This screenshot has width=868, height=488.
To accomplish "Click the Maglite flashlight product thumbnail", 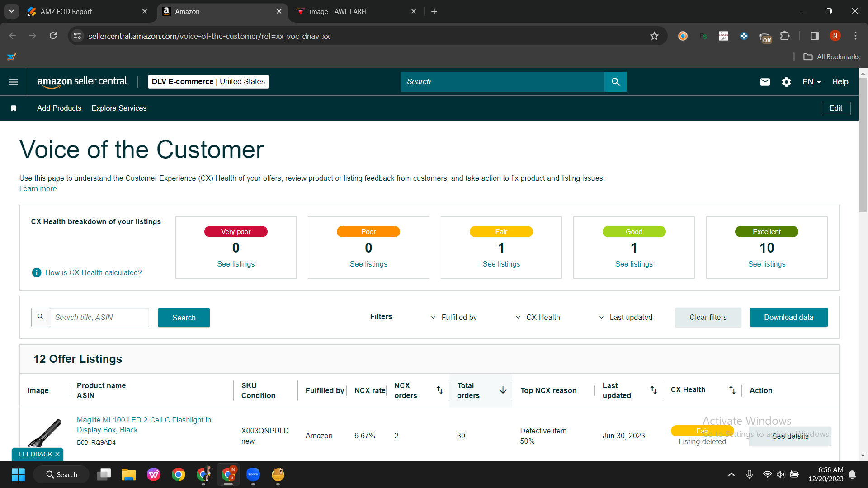I will click(x=44, y=433).
